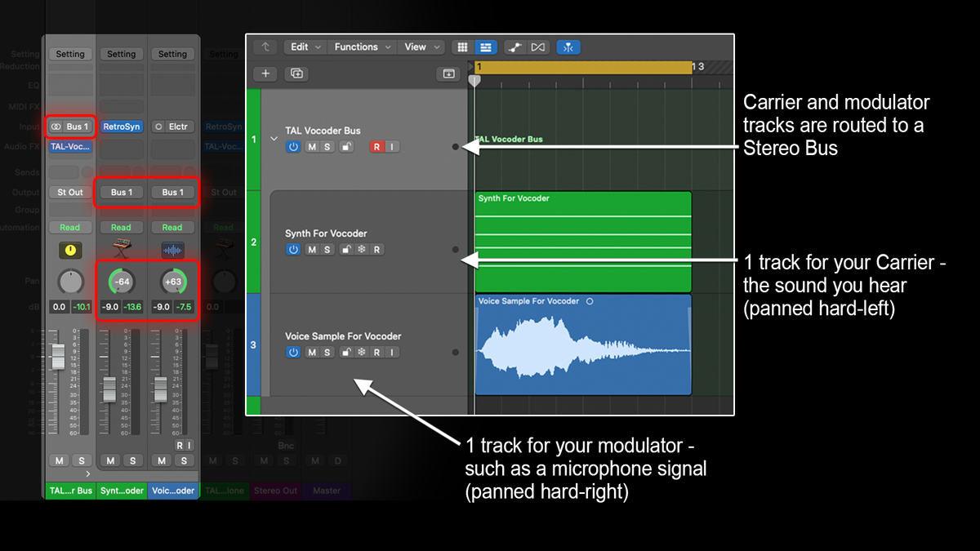Click the crossfade icon in the toolbar
This screenshot has height=551, width=980.
[537, 47]
